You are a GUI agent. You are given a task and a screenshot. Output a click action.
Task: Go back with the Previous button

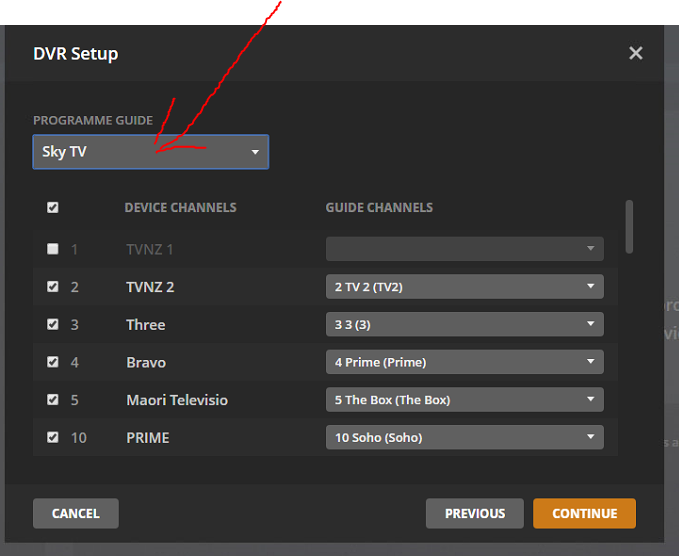pyautogui.click(x=474, y=514)
